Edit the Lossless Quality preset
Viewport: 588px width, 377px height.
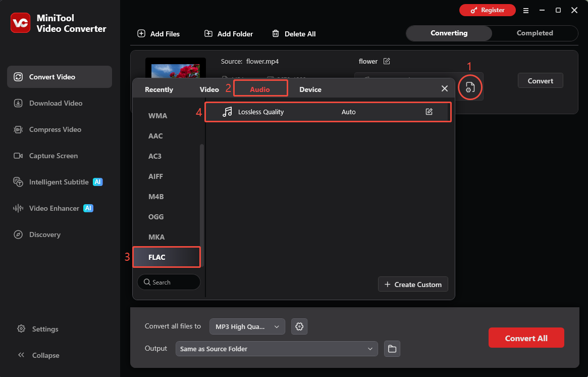[x=429, y=112]
